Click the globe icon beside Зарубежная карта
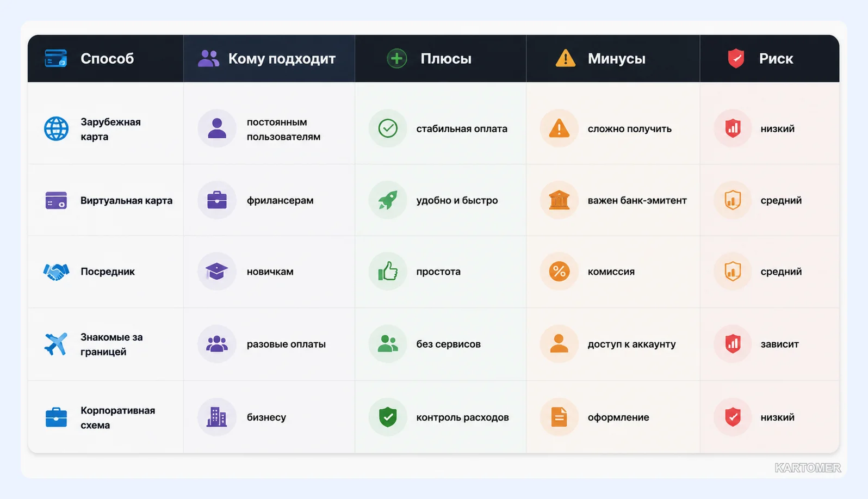 (56, 129)
